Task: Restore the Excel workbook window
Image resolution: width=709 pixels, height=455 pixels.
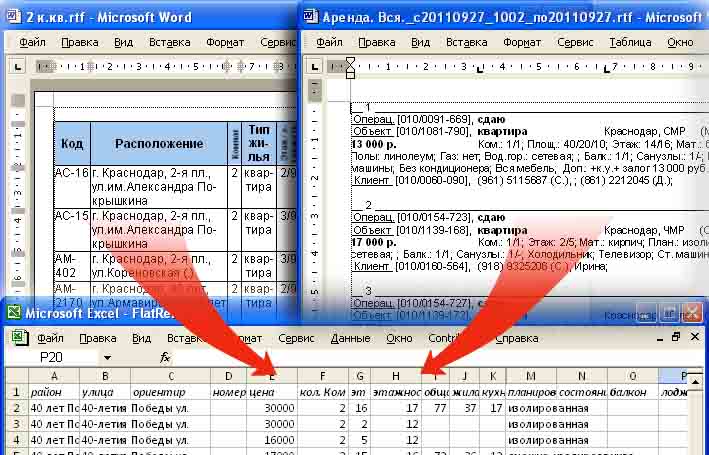Action: tap(676, 337)
